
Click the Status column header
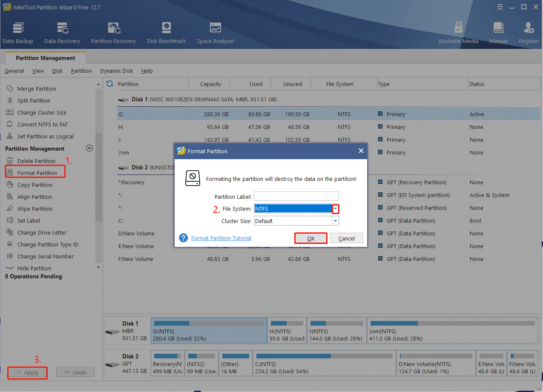503,84
